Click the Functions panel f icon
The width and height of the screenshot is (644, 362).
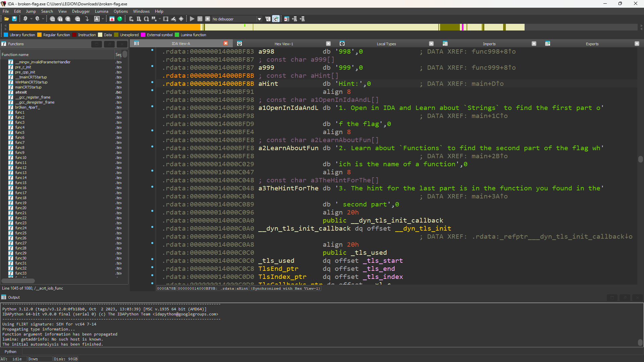[x=4, y=44]
